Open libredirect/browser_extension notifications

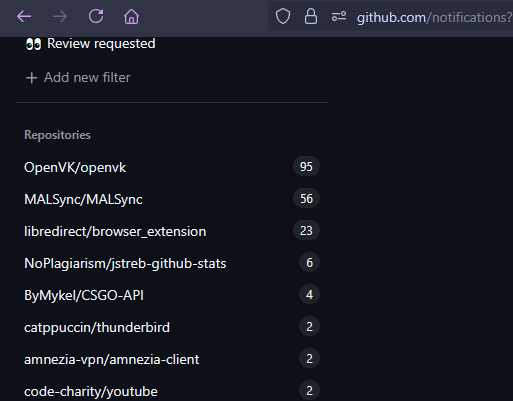coord(172,231)
